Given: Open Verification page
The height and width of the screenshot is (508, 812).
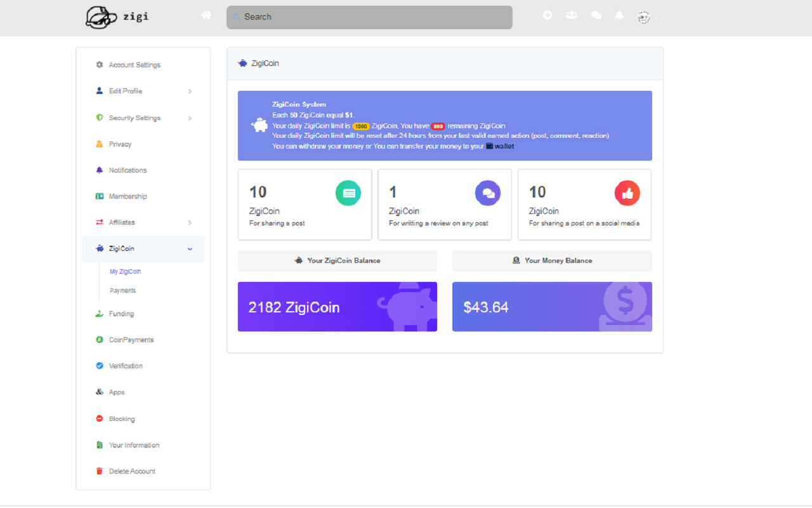Looking at the screenshot, I should [x=126, y=366].
